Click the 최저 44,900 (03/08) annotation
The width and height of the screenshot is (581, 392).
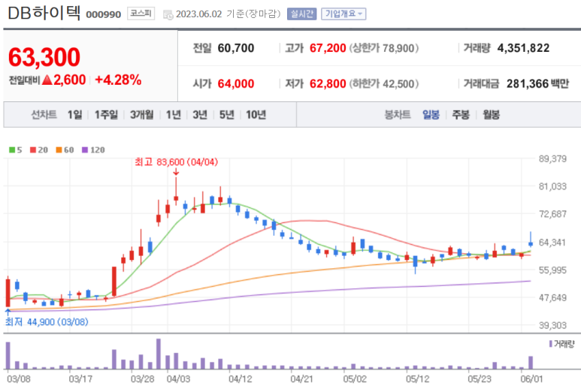pyautogui.click(x=47, y=321)
